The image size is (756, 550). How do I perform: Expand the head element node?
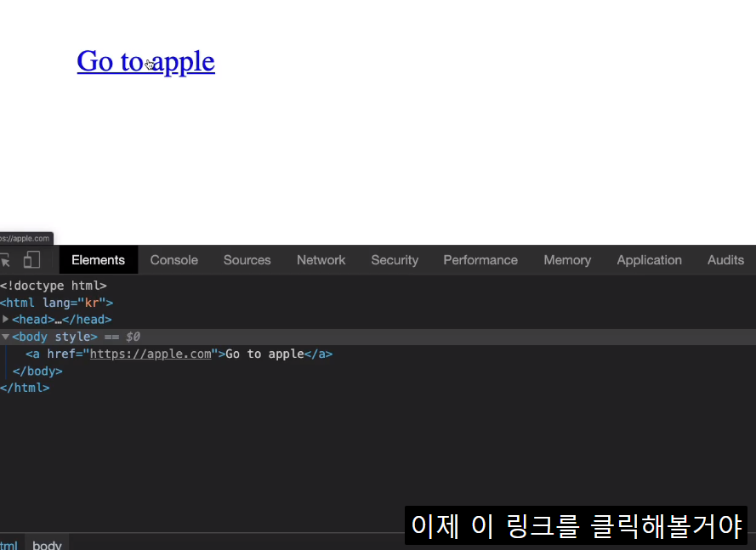click(6, 319)
